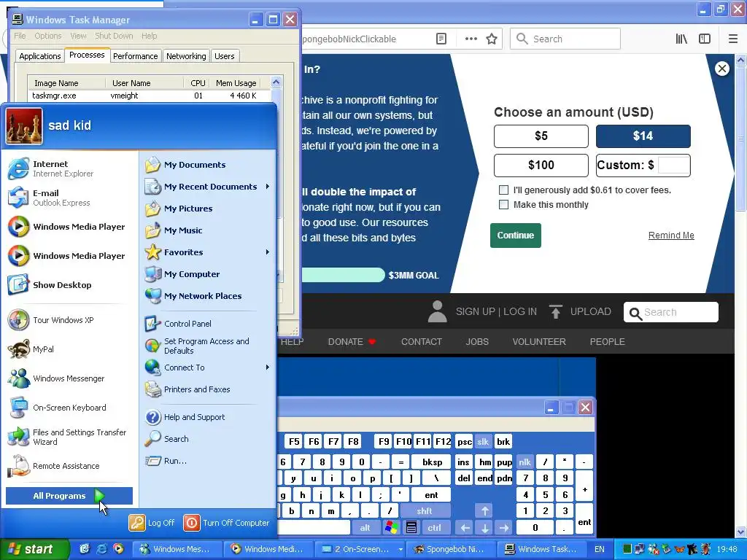Click Log Off button

click(x=152, y=523)
